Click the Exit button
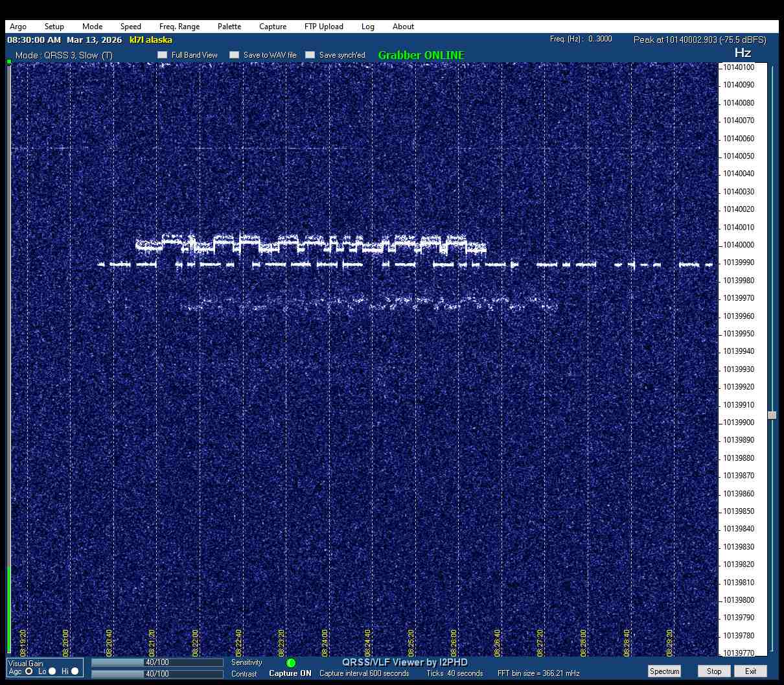Image resolution: width=784 pixels, height=685 pixels. (x=750, y=671)
